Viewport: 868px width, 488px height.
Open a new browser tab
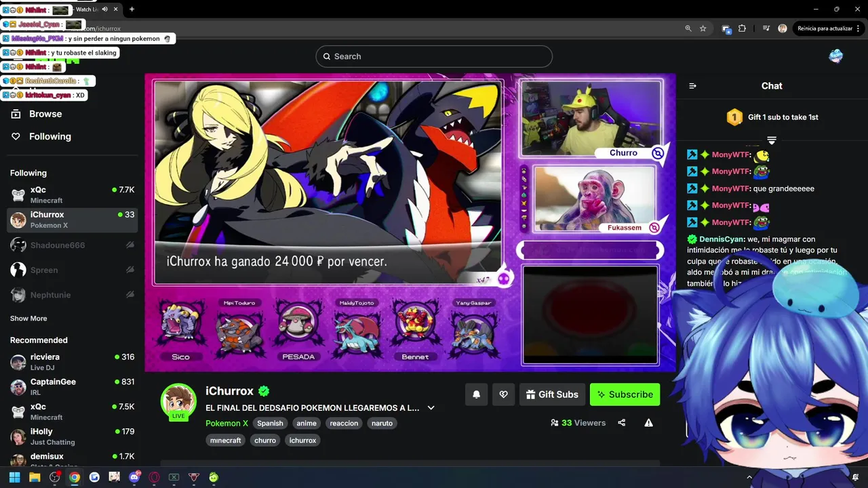(132, 9)
